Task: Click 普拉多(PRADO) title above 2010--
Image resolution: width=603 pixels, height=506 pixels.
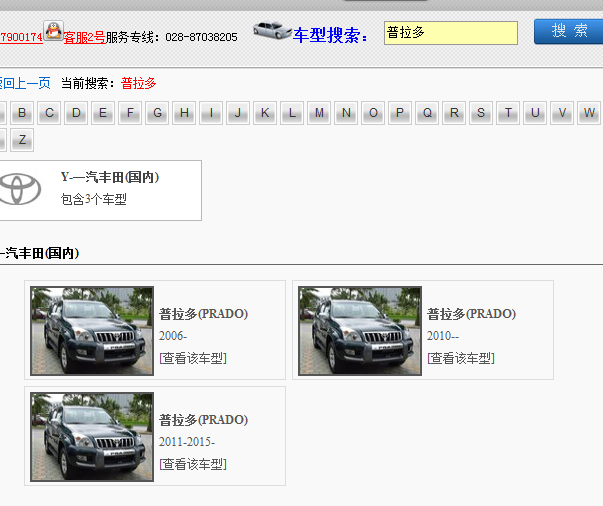Action: 471,314
